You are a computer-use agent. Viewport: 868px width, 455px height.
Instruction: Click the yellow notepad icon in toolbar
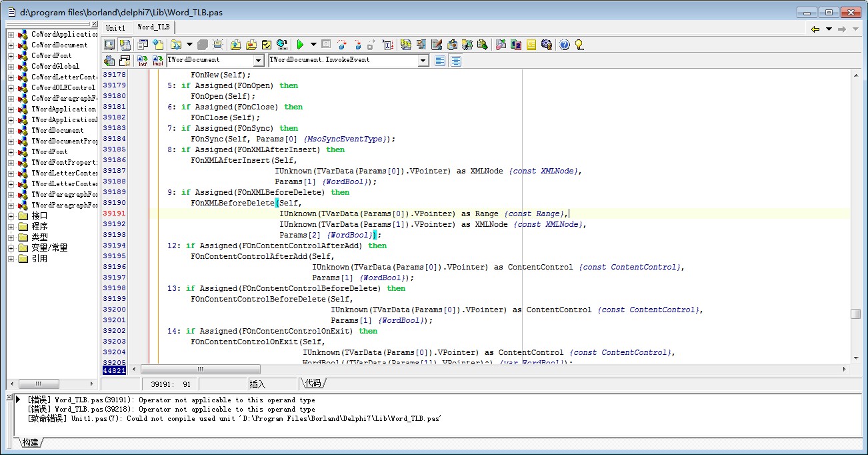click(x=531, y=45)
